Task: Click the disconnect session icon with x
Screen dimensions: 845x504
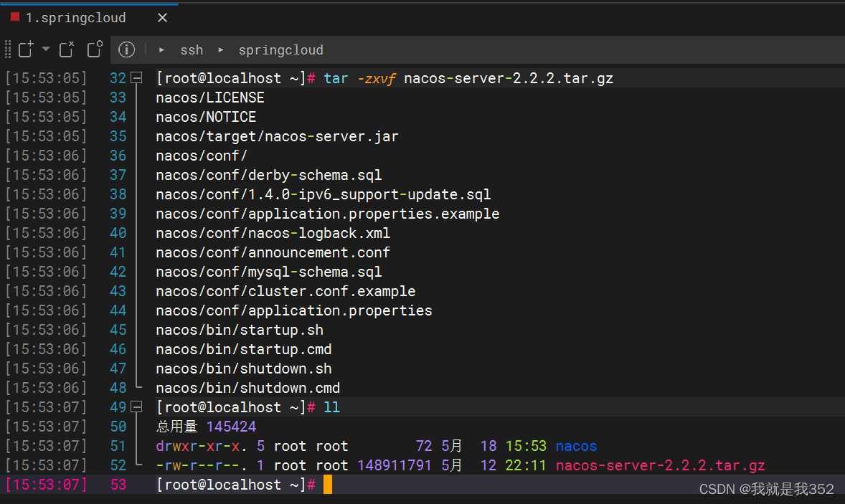Action: (66, 49)
